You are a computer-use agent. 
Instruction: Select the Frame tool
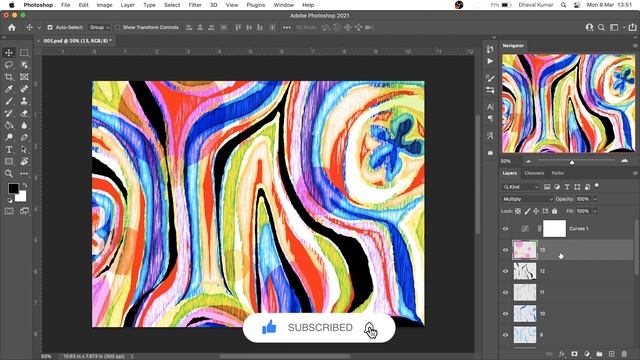[24, 77]
